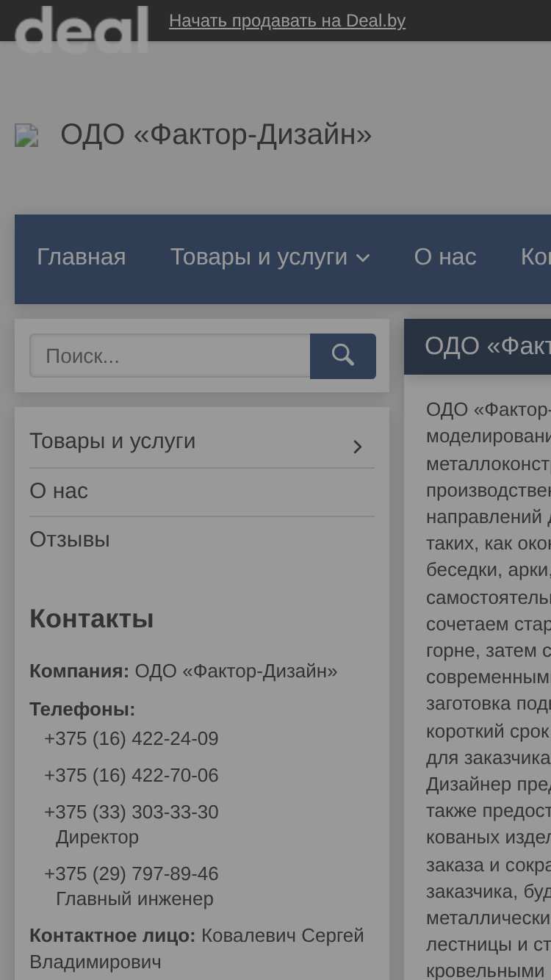Viewport: 551px width, 980px height.
Task: Open О нас in top navigation bar
Action: tap(445, 257)
